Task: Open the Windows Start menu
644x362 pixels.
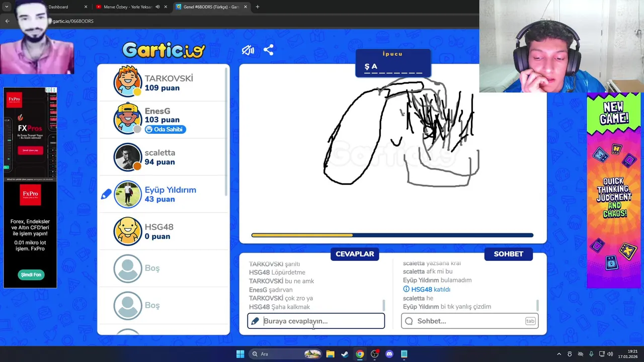Action: click(x=240, y=354)
